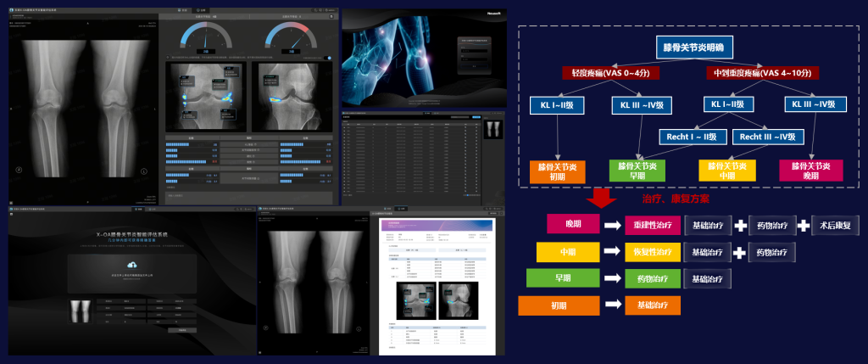
Task: Click the large red down arrow
Action: 603,199
